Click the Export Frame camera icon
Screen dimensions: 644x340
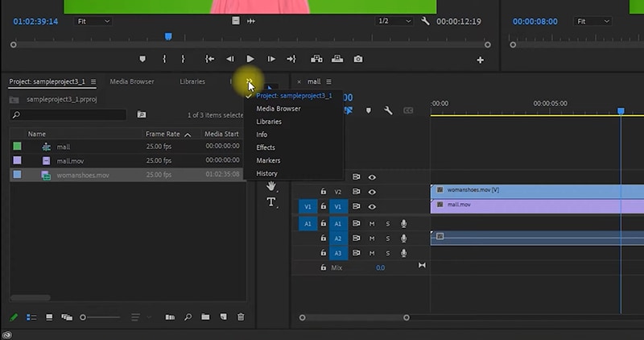pos(358,59)
